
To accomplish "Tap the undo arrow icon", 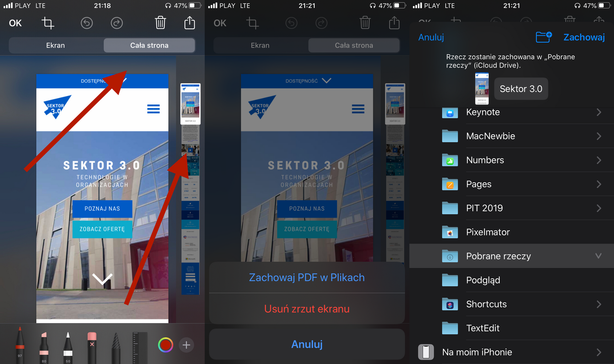I will click(87, 23).
